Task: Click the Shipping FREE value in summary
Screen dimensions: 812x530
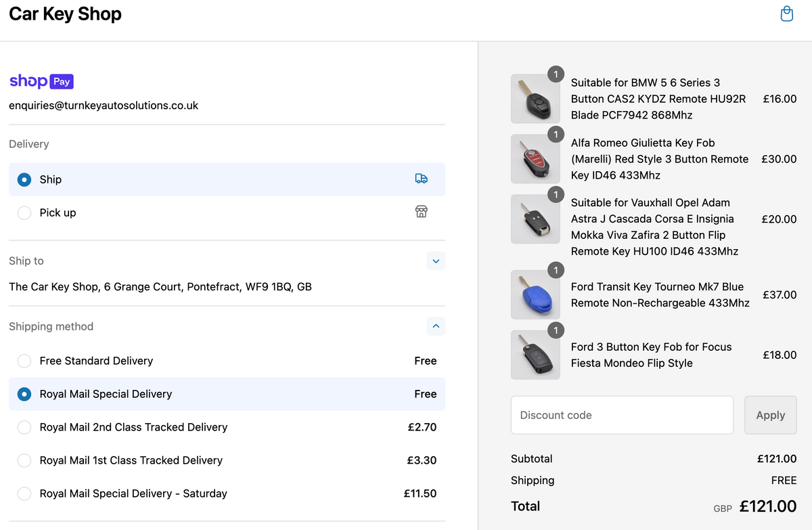Action: click(x=784, y=481)
